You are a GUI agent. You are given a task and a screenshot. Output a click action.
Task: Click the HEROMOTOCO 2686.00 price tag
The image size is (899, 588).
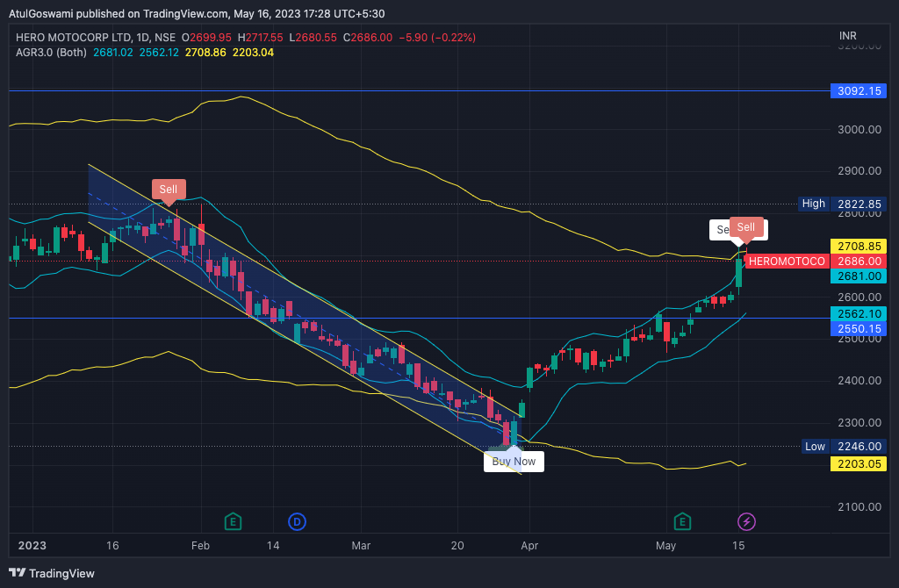(816, 262)
